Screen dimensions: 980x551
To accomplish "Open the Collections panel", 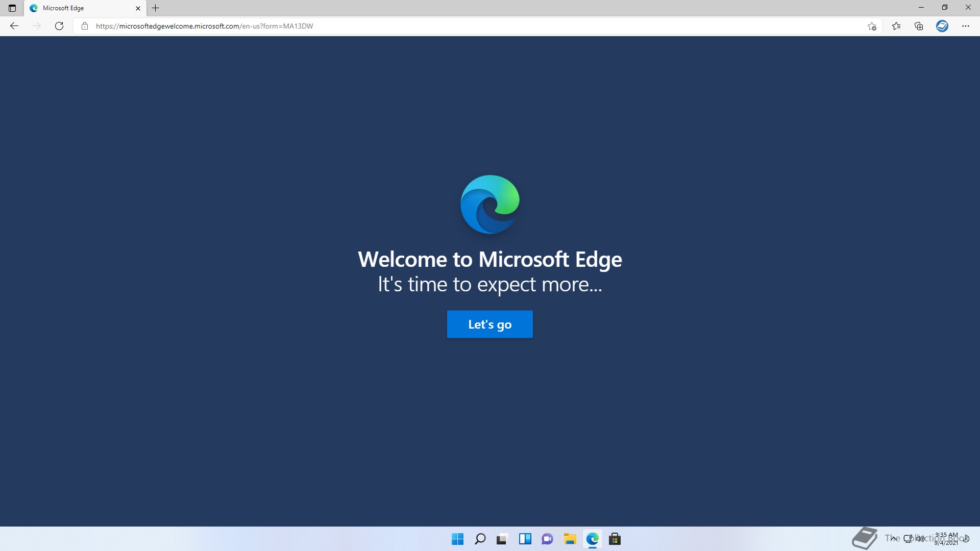I will pos(919,26).
